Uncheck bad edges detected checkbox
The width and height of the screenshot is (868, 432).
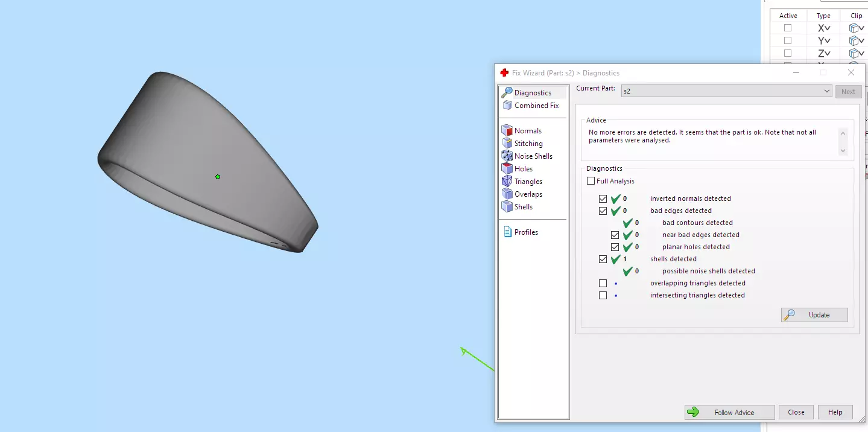[x=603, y=211]
